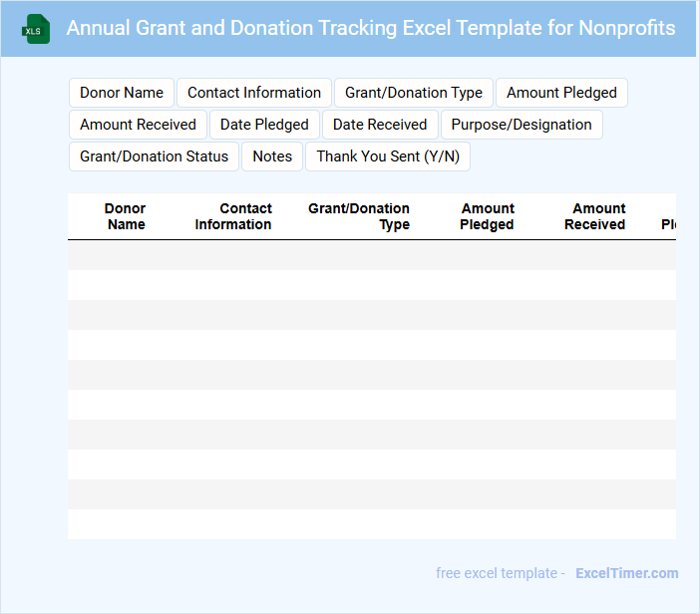
Task: Click the Donor Name column header
Action: [126, 216]
